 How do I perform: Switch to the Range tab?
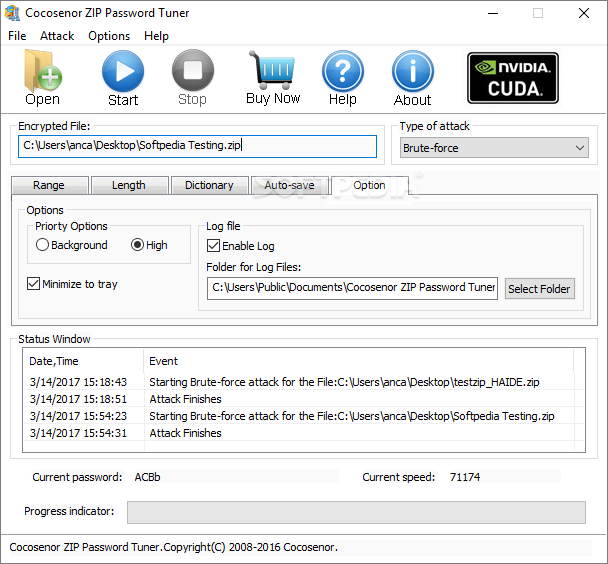coord(50,185)
